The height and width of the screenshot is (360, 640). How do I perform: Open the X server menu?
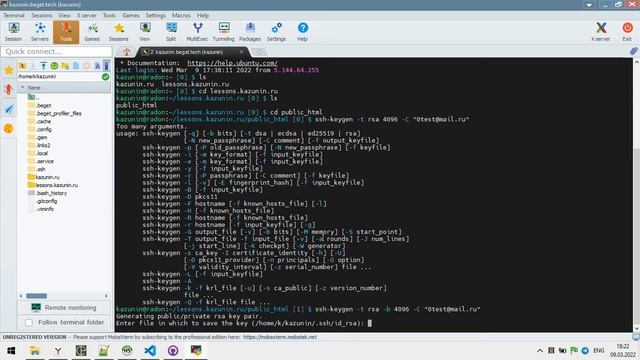[87, 15]
